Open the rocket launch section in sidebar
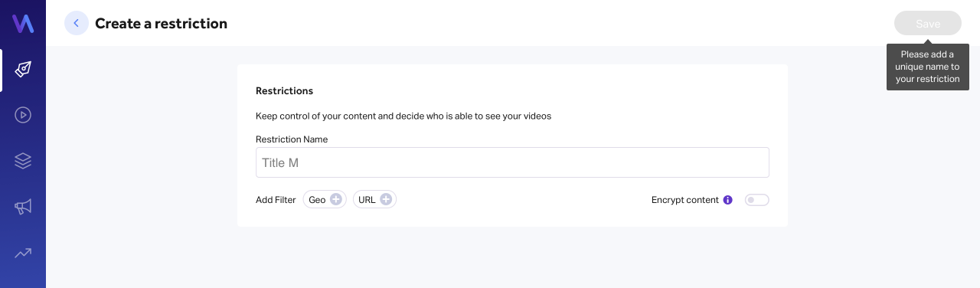The height and width of the screenshot is (288, 980). coord(23,70)
